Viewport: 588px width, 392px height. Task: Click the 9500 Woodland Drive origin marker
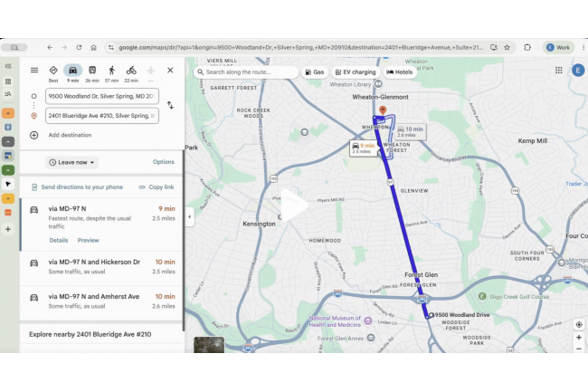tap(432, 315)
